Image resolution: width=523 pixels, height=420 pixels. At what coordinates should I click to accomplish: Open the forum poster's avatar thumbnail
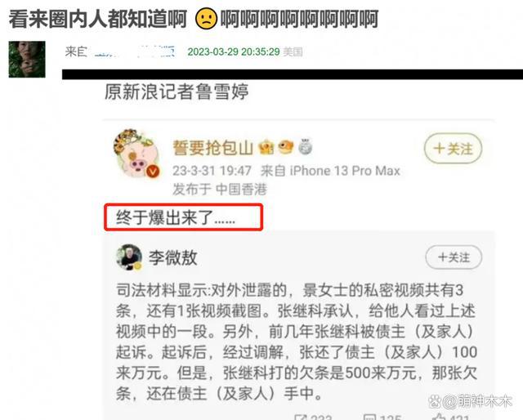[x=27, y=60]
